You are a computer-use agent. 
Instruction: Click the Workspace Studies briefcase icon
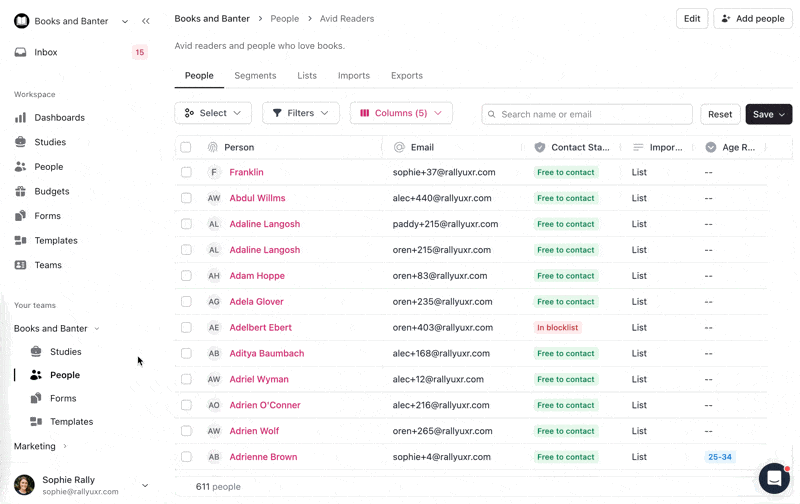click(x=20, y=142)
